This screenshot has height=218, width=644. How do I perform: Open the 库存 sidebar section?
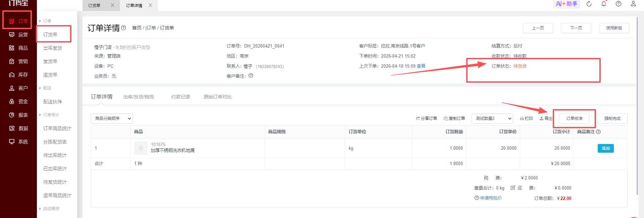[18, 75]
